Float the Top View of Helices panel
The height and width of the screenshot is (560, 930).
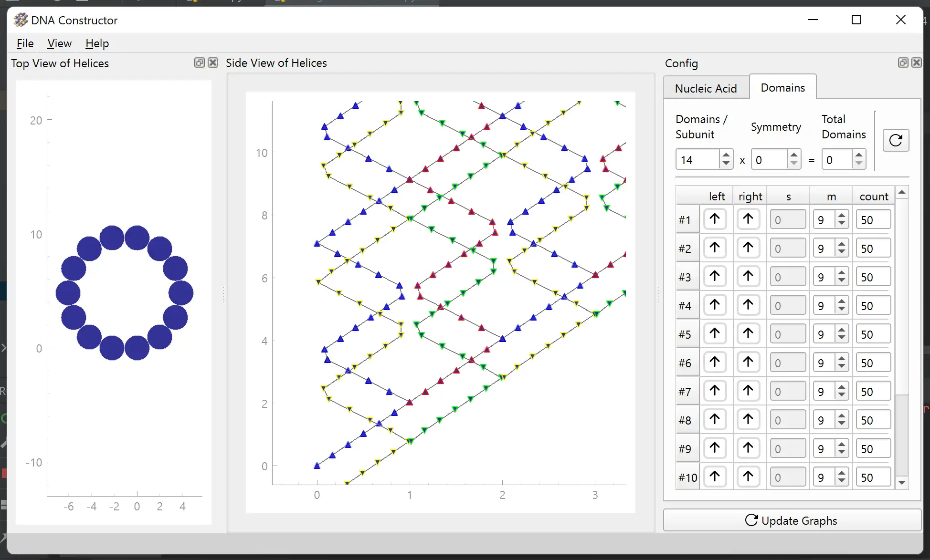click(199, 63)
